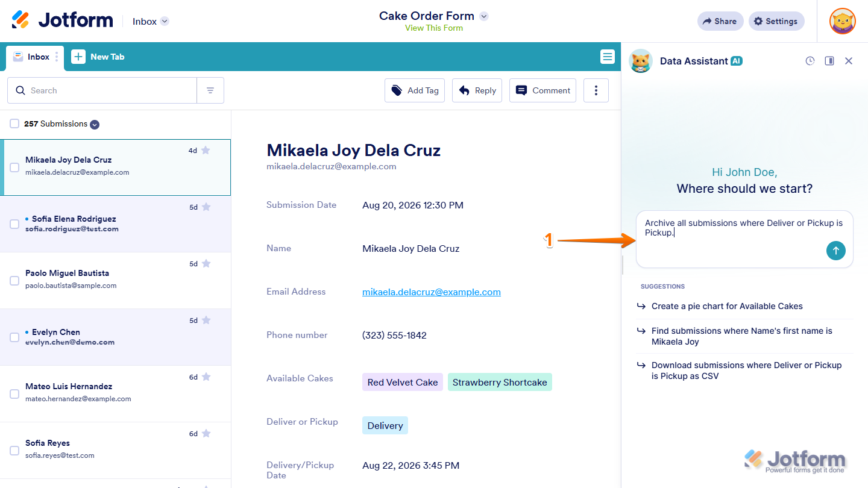
Task: Check Evelyn Chen submission checkbox
Action: pos(14,337)
